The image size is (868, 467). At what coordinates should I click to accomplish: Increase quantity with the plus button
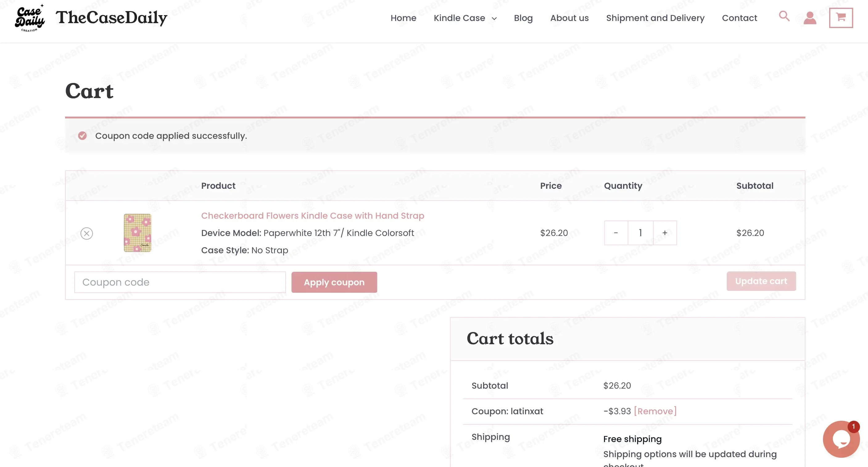coord(664,233)
